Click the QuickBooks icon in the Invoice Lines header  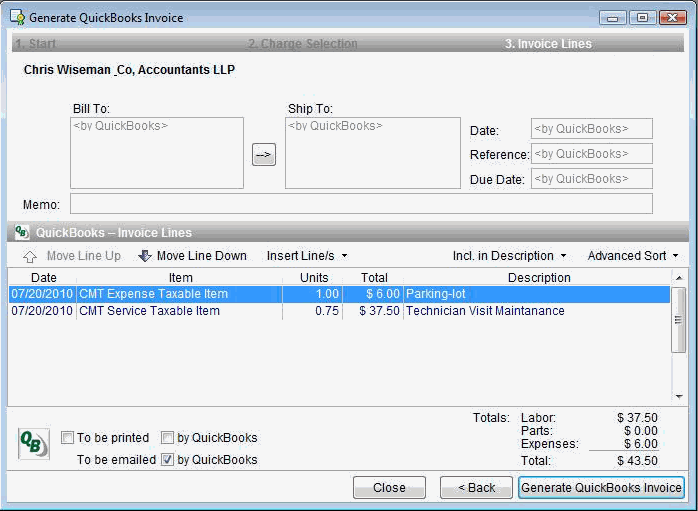[x=22, y=232]
